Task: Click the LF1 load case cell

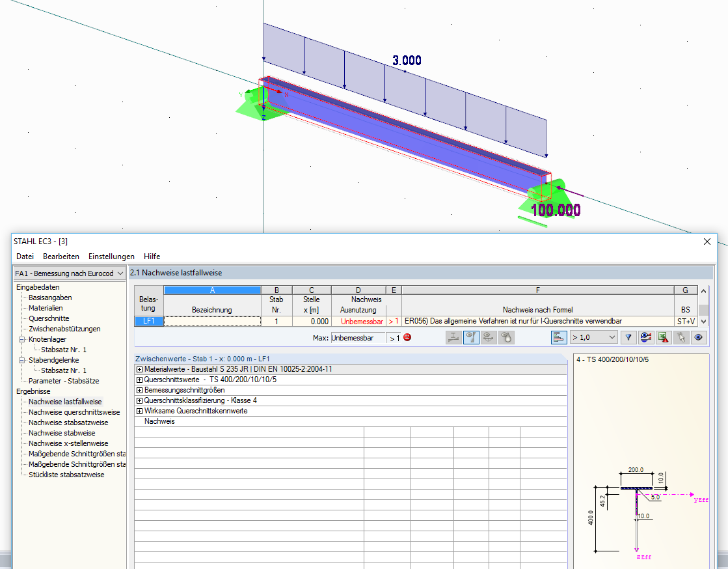Action: (x=148, y=321)
